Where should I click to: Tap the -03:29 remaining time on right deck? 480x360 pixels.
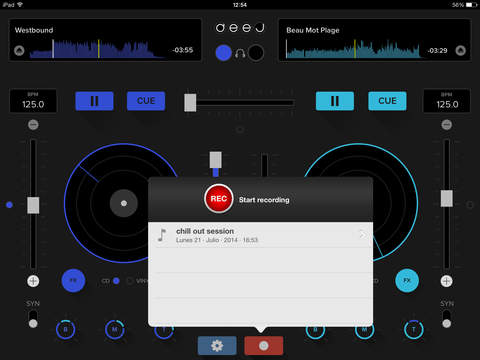pos(437,51)
